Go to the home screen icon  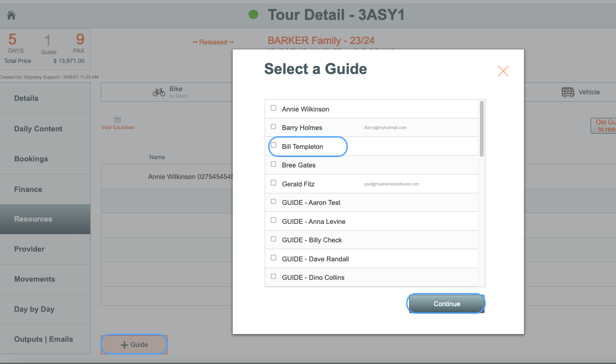pos(12,15)
